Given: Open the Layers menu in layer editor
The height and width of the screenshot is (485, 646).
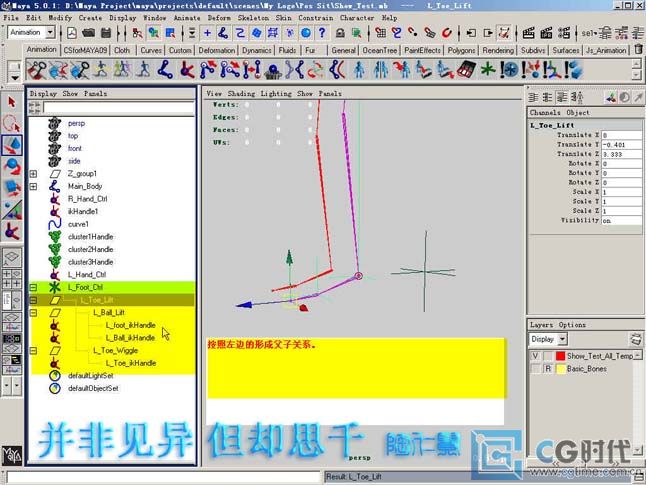Looking at the screenshot, I should [x=541, y=325].
